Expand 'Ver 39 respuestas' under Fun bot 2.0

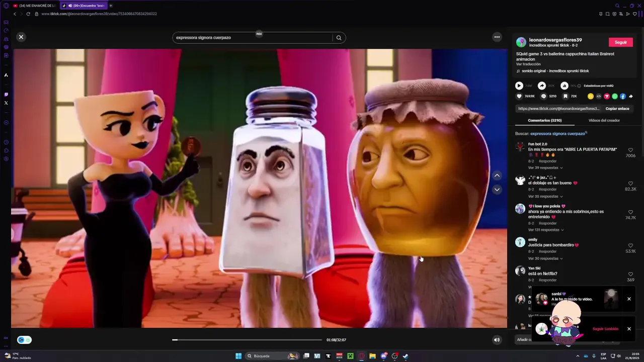tap(545, 167)
